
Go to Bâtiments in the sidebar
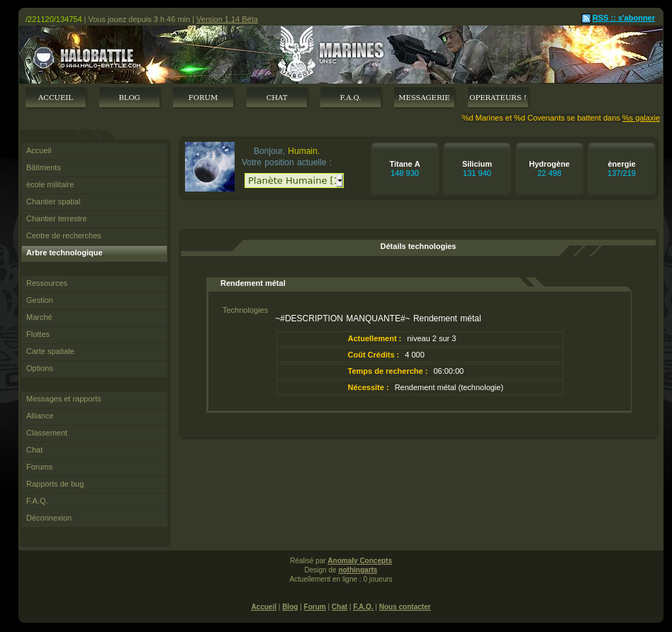[x=94, y=167]
